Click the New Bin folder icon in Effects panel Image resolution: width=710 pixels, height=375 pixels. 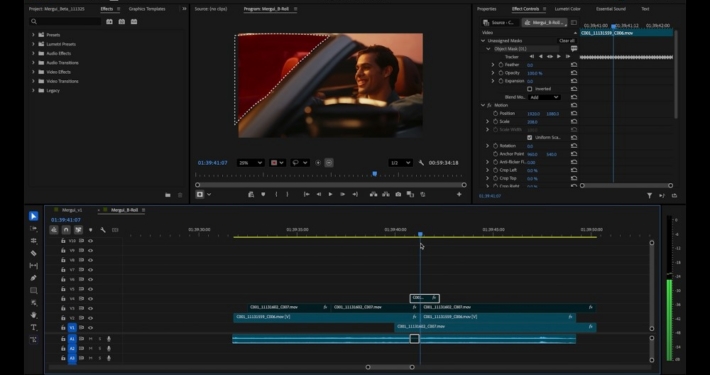[x=168, y=195]
